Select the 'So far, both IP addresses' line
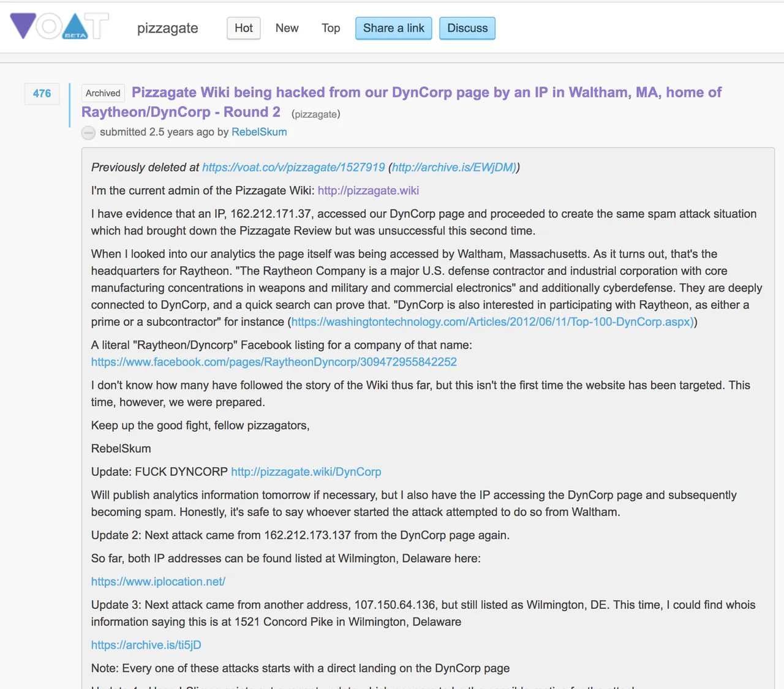 point(286,559)
